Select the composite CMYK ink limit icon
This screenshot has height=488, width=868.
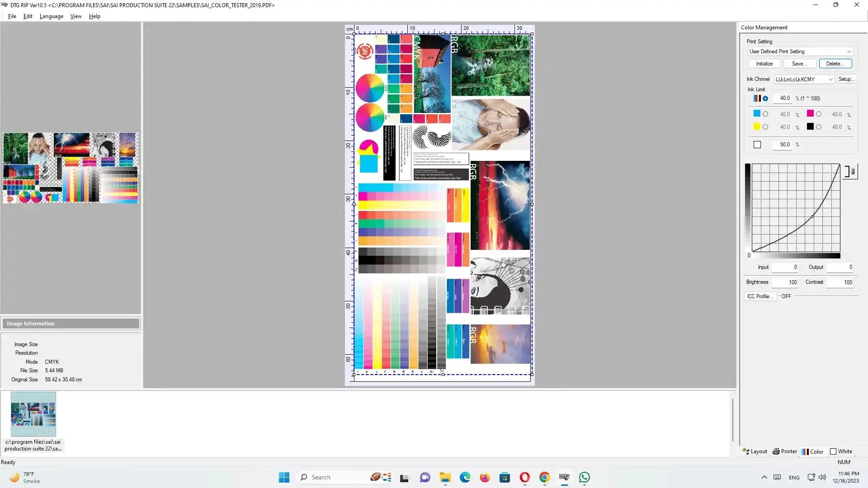(x=757, y=98)
